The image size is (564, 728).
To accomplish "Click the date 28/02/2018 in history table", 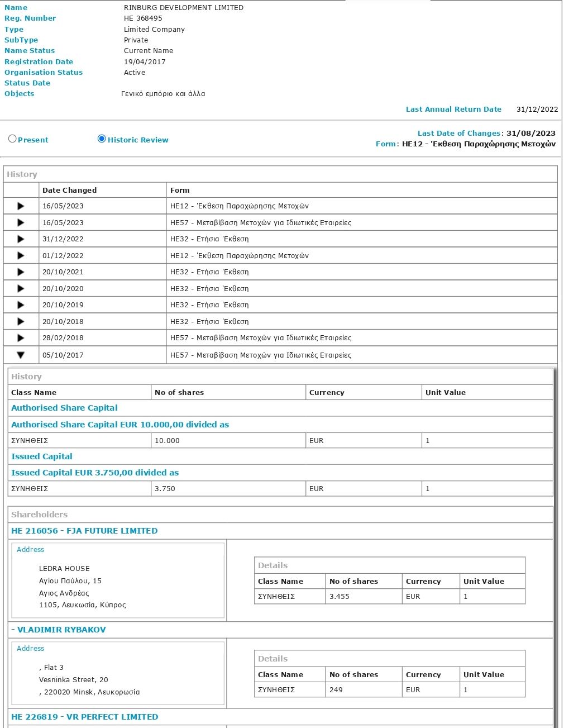I will [63, 338].
